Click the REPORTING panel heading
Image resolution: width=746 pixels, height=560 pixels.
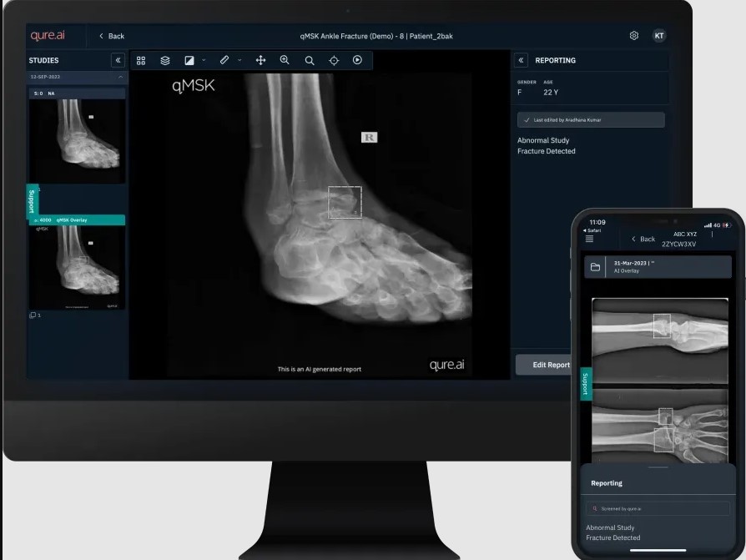(555, 60)
